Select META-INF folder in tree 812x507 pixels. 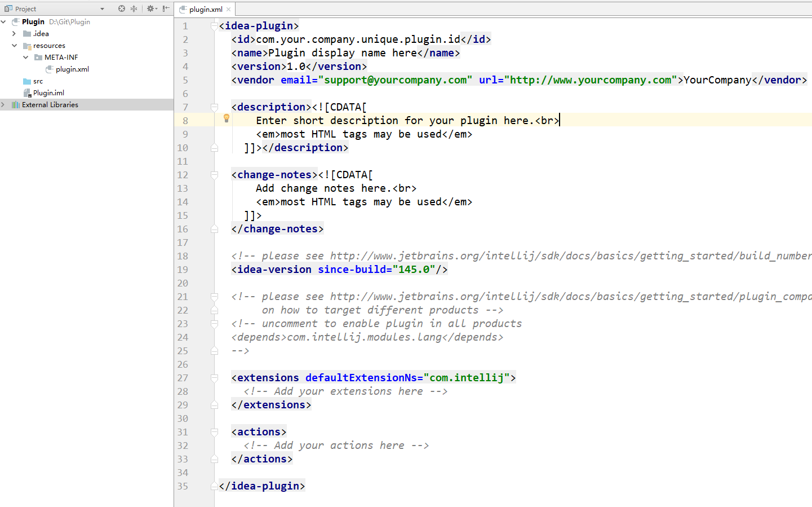click(x=61, y=58)
